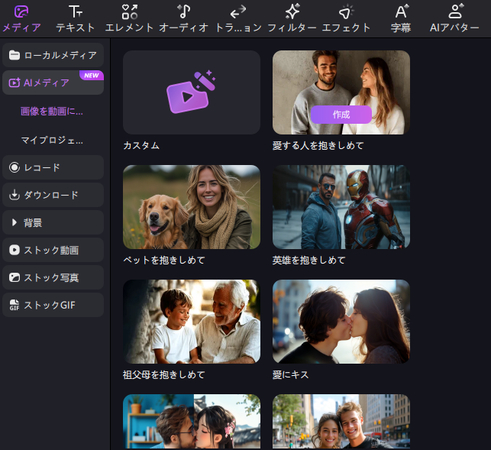Click the 愛する人を抱きしめて caption
This screenshot has height=450, width=491.
[318, 146]
